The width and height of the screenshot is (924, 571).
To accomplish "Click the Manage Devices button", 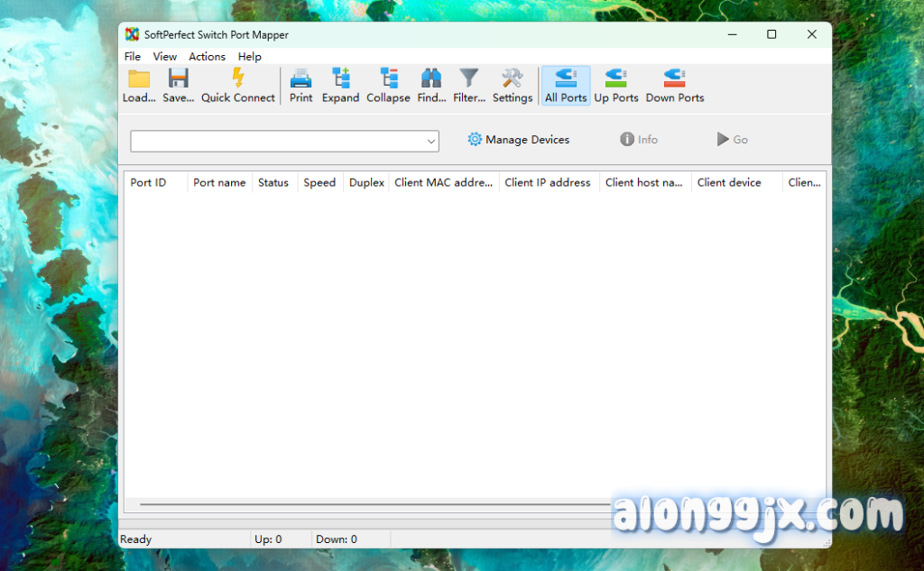I will pos(519,140).
